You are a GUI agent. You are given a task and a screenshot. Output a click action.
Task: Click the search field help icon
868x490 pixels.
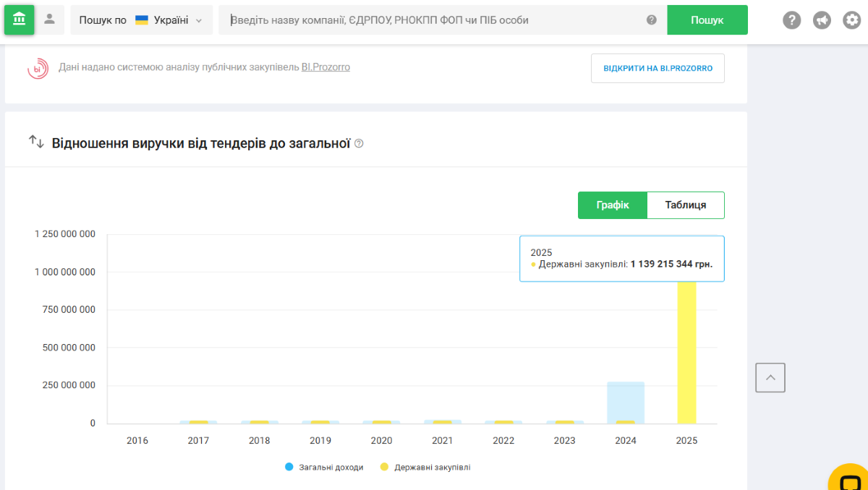pyautogui.click(x=651, y=20)
